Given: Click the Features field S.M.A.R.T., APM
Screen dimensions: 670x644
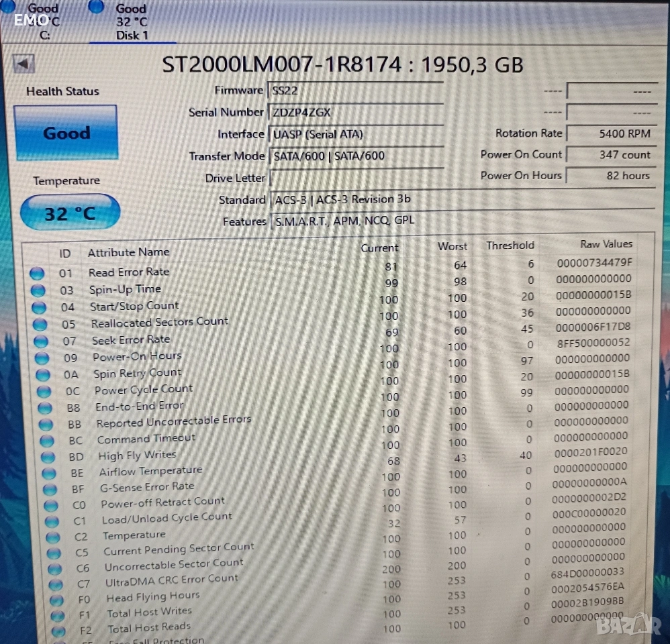Looking at the screenshot, I should pos(463,221).
